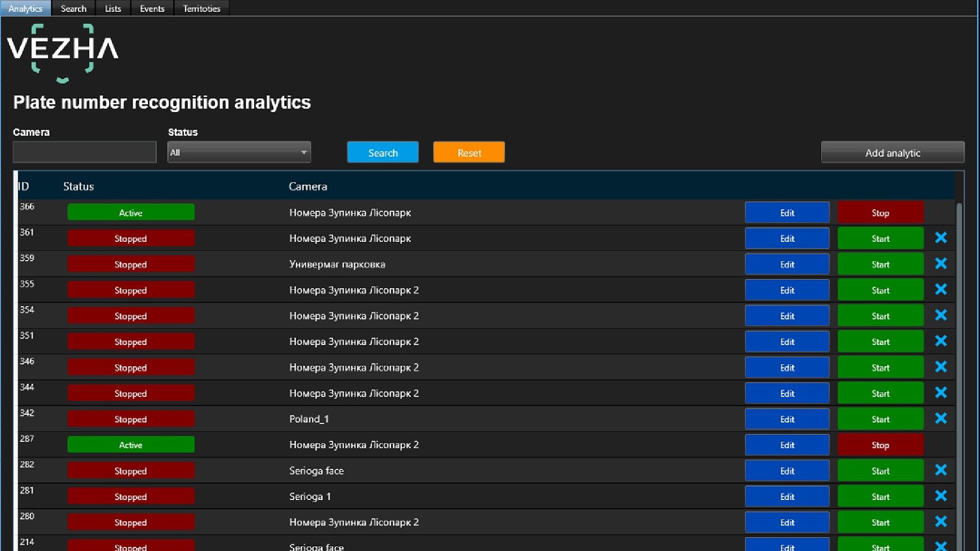The image size is (980, 551).
Task: Click the table's vertical scrollbar
Action: pyautogui.click(x=959, y=377)
